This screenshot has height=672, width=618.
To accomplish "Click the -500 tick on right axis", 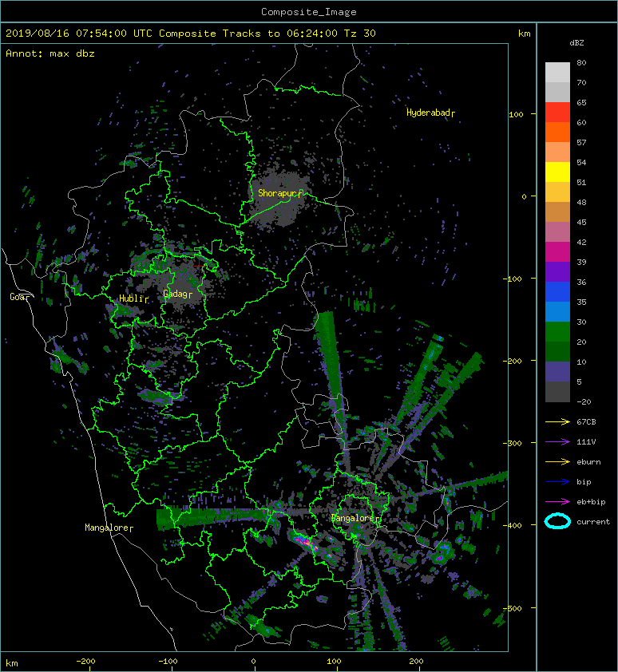I will tap(513, 609).
